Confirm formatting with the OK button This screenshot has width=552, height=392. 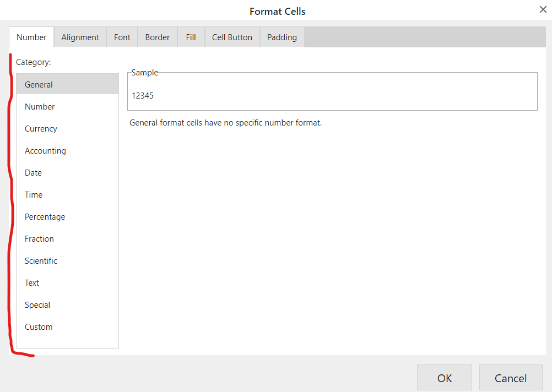click(x=444, y=378)
